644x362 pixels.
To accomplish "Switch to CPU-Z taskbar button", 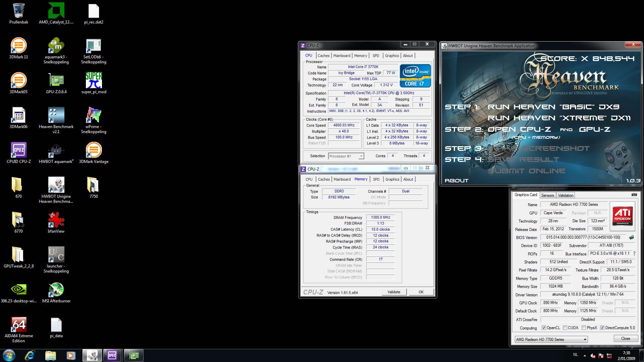I will click(x=112, y=355).
